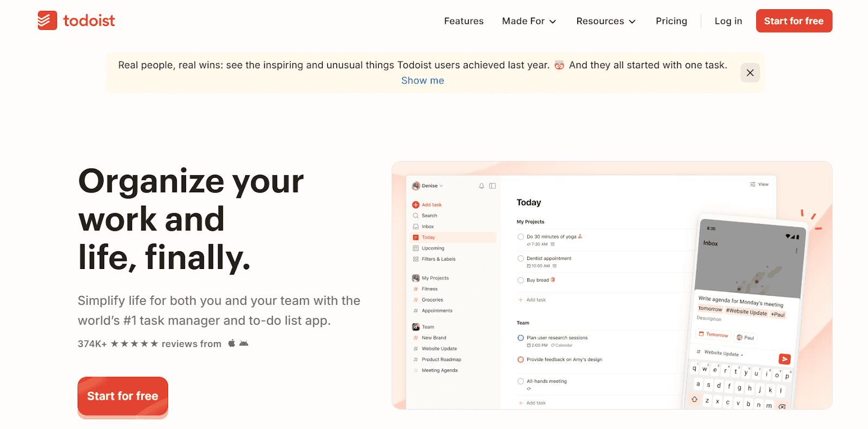Click the Today calendar icon in sidebar
This screenshot has width=868, height=429.
point(416,238)
